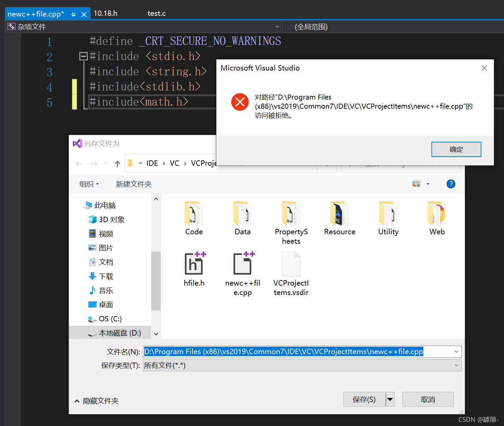Click the #include <string.h> line

click(148, 72)
